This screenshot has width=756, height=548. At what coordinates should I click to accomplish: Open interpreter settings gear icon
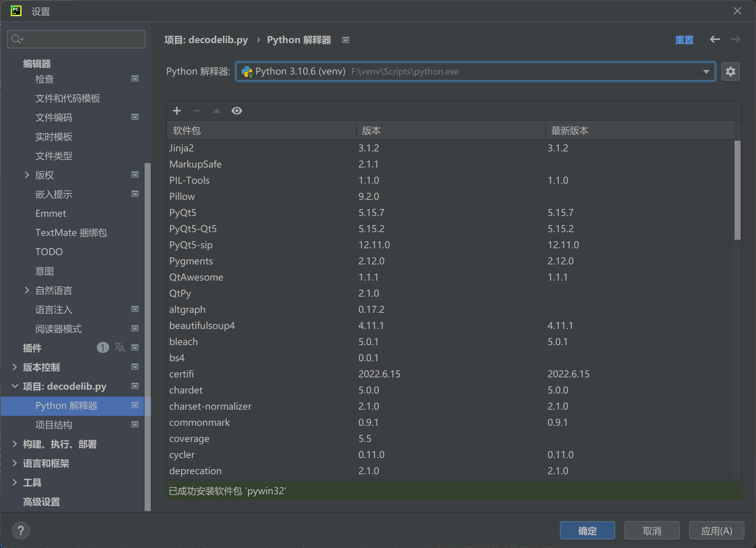point(730,71)
